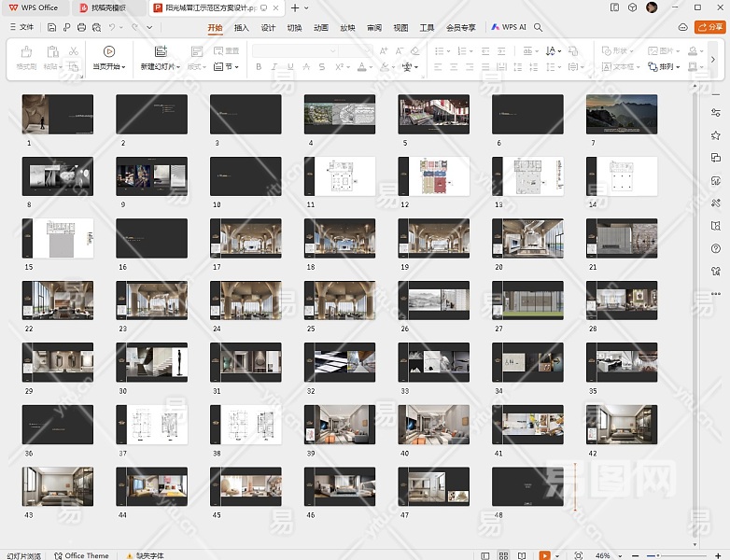Click the search magnifier icon next to WPS AI
Image resolution: width=730 pixels, height=560 pixels.
click(539, 28)
